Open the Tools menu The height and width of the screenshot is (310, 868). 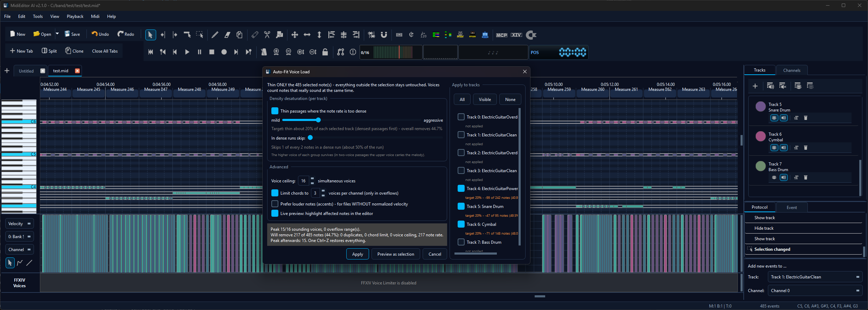38,16
